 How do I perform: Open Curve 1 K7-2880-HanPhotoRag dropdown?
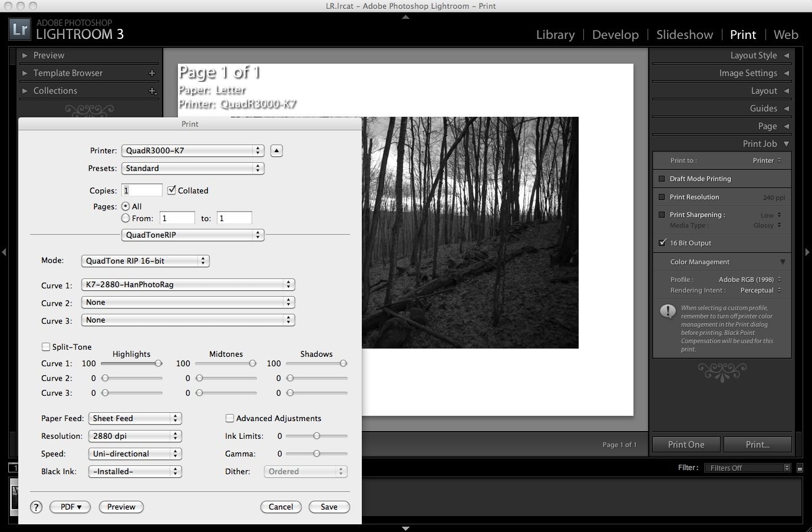click(188, 284)
